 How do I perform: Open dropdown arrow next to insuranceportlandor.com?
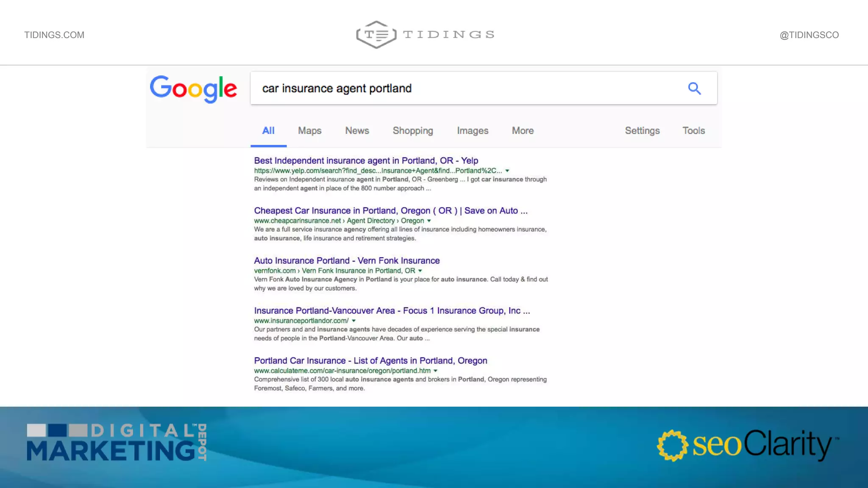pos(353,321)
